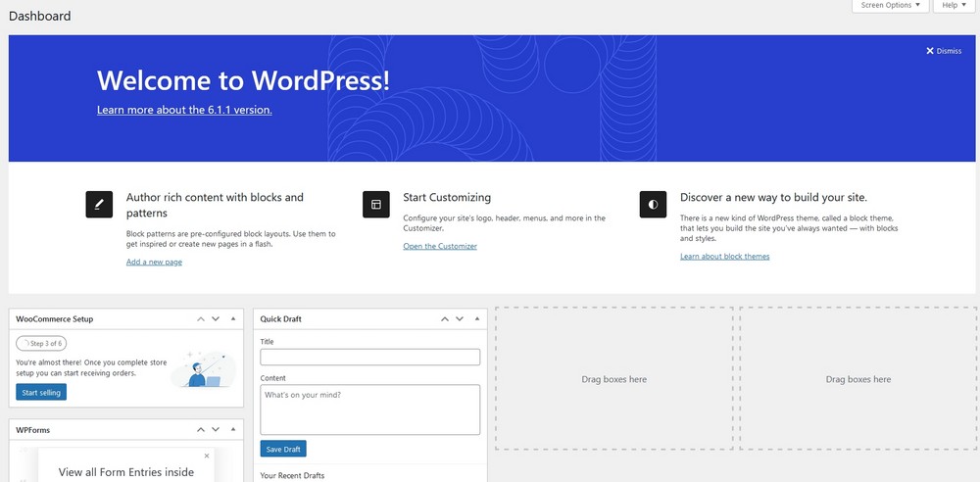Click the 'Quick Draft' widget title
Screen dimensions: 980x482
[280, 318]
